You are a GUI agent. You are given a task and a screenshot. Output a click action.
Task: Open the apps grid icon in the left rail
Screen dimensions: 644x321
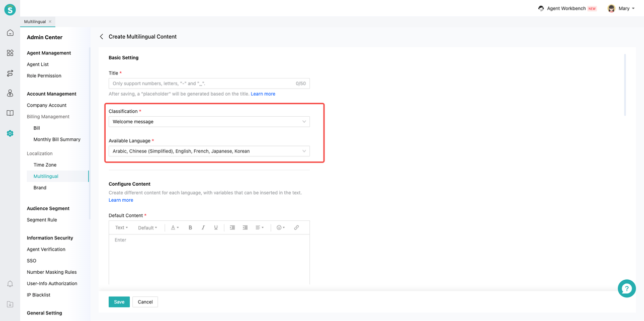(x=10, y=53)
